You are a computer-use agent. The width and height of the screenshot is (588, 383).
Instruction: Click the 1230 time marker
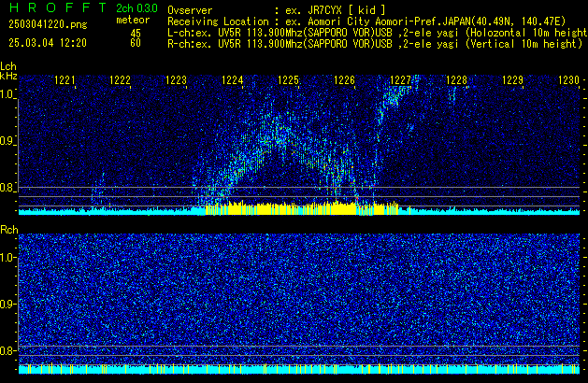[568, 80]
